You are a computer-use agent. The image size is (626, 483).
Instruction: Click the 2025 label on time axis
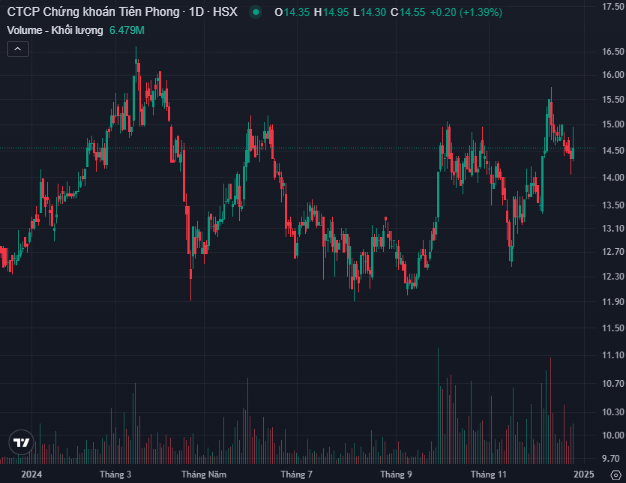[x=584, y=474]
